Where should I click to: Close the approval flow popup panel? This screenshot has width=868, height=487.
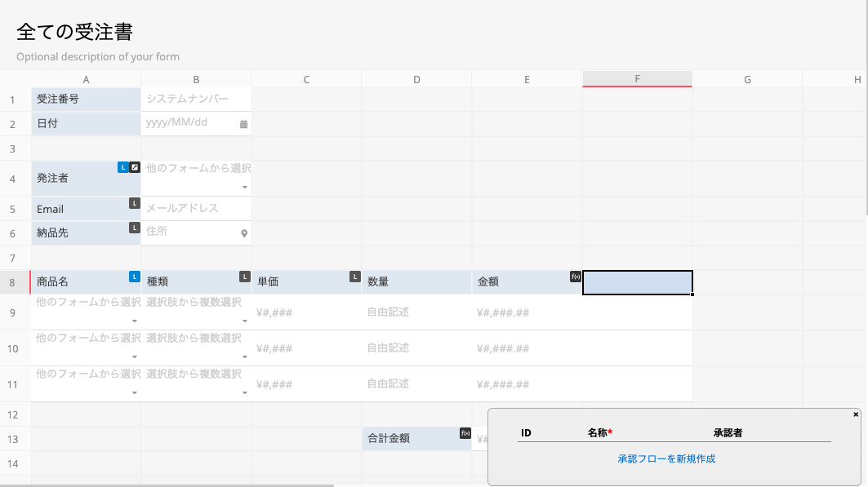pyautogui.click(x=856, y=414)
